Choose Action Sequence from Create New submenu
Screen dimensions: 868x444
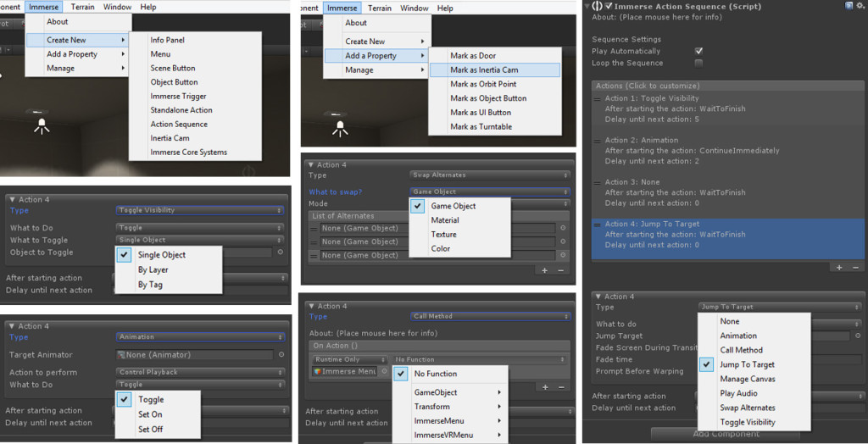pos(195,124)
